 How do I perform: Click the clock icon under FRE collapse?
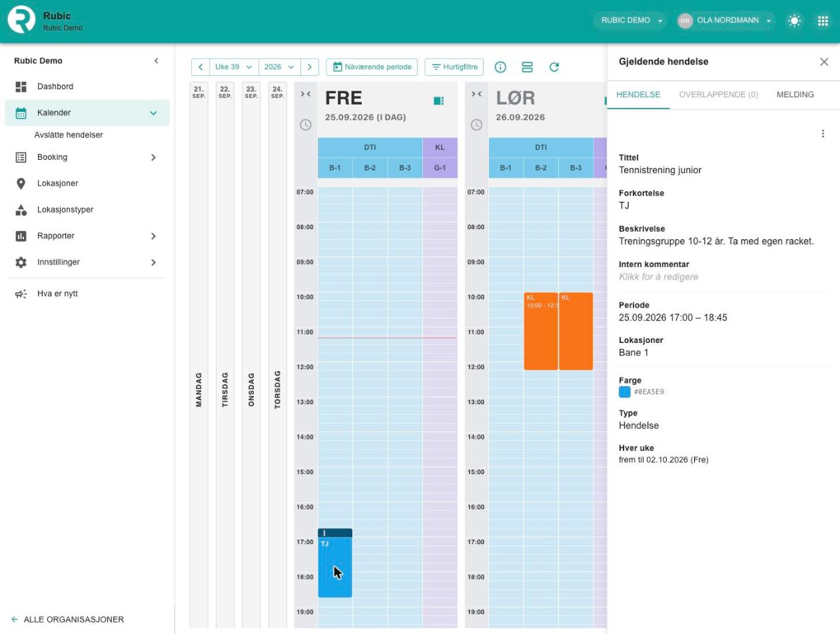(306, 125)
